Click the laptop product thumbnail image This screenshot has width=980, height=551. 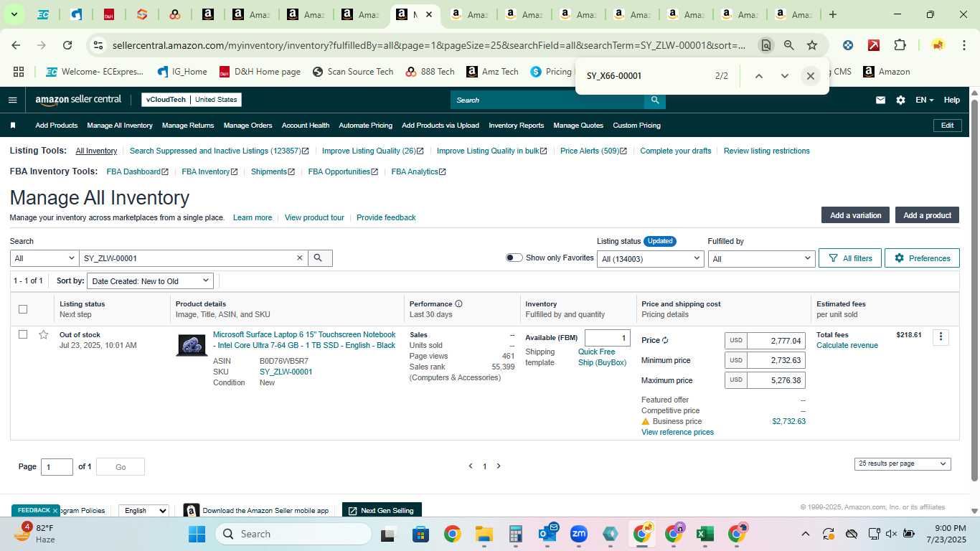[x=192, y=345]
